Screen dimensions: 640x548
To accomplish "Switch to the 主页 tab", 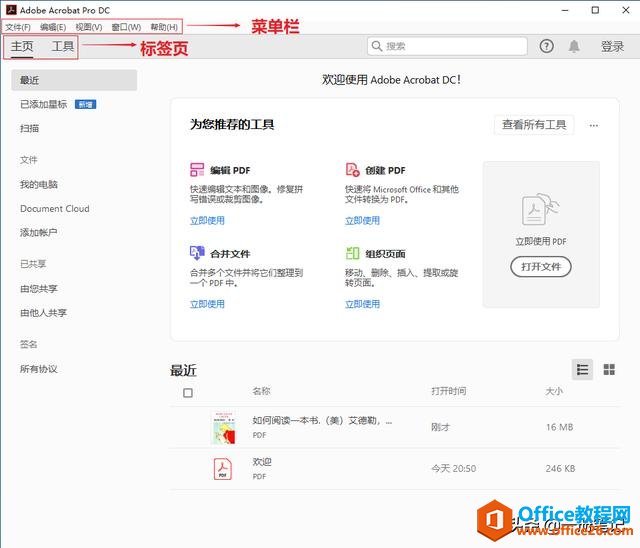I will 22,46.
